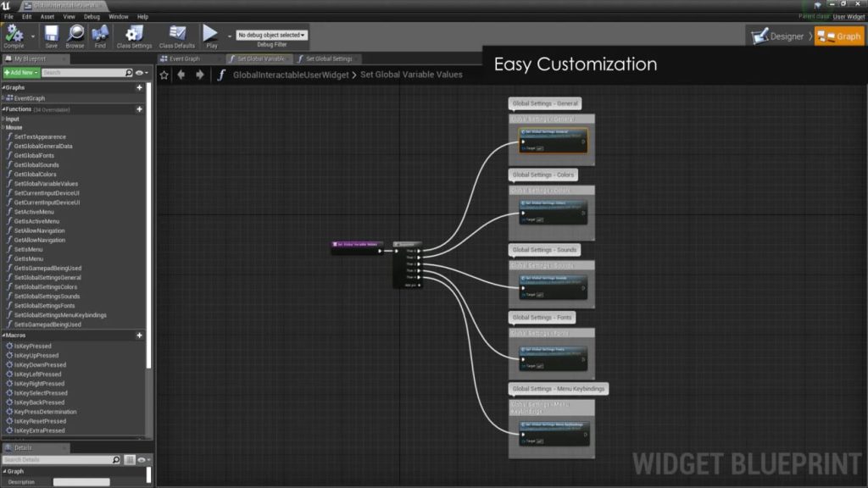The width and height of the screenshot is (868, 488).
Task: Open the debug object selection dropdown
Action: [271, 35]
